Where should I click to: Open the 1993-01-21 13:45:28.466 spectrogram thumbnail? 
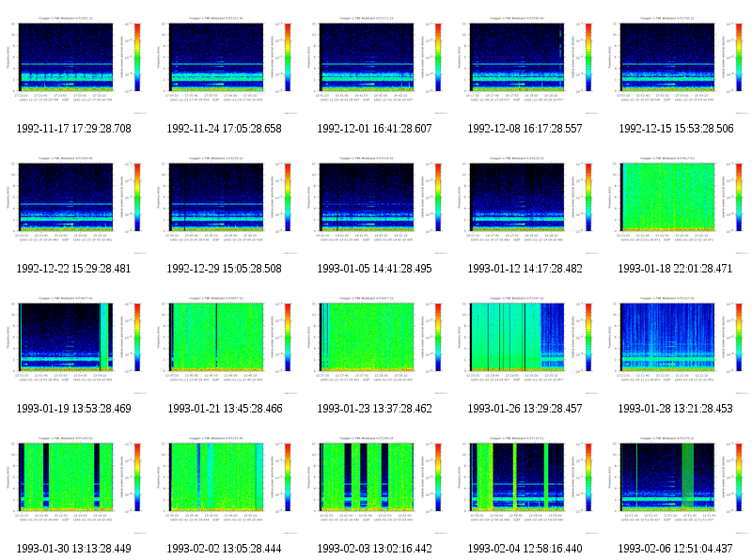point(225,344)
